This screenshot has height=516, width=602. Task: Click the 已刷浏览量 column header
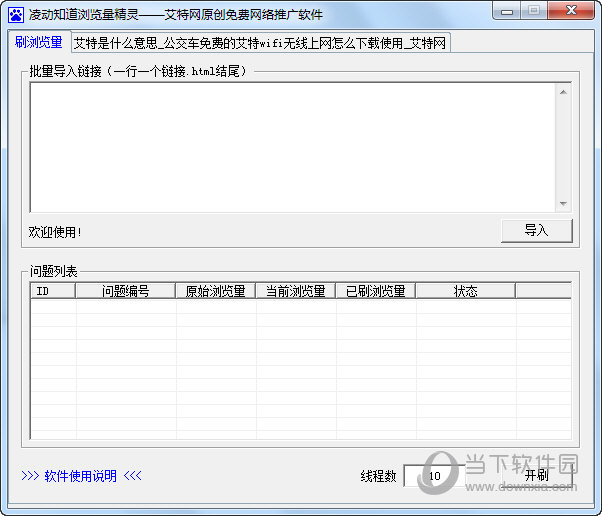coord(375,291)
